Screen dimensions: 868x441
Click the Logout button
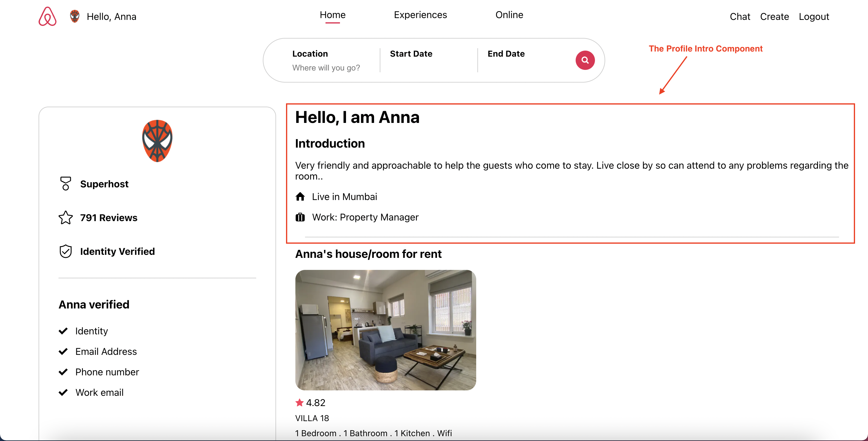813,16
